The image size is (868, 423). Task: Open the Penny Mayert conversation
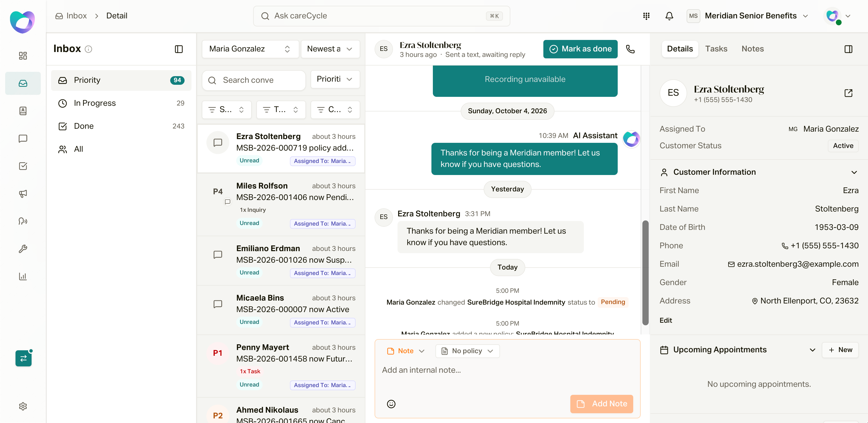pos(281,366)
